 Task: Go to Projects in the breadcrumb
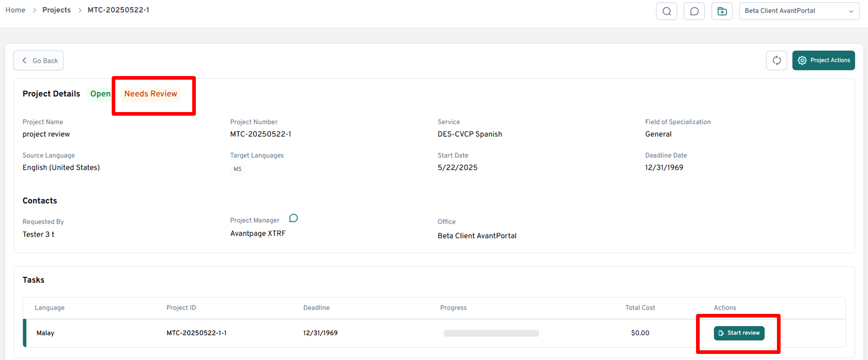[x=56, y=10]
